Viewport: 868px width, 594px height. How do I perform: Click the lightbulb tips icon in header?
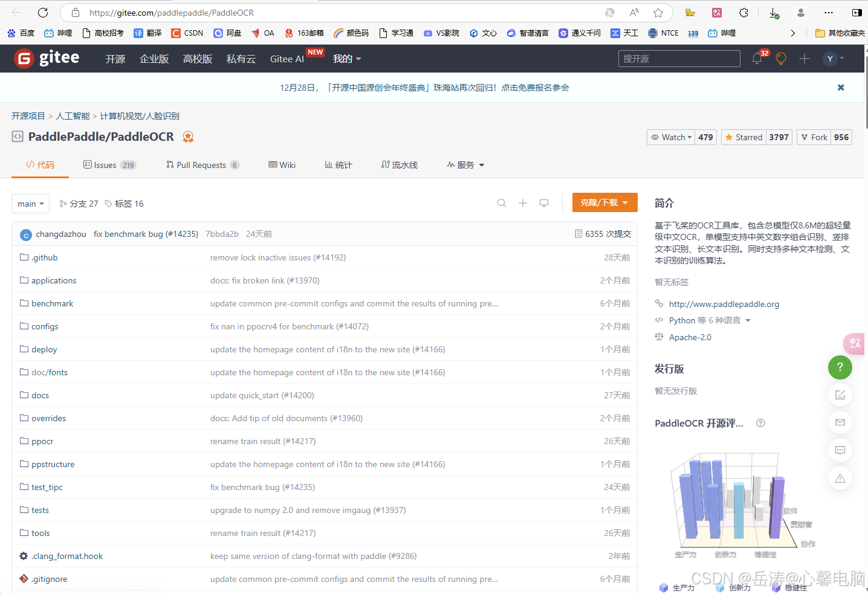click(x=781, y=59)
